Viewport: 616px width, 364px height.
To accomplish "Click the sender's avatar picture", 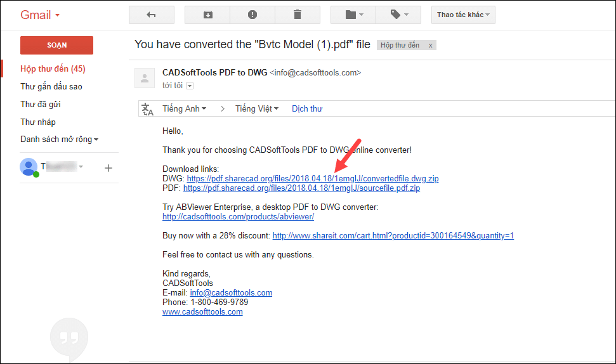I will pos(145,79).
